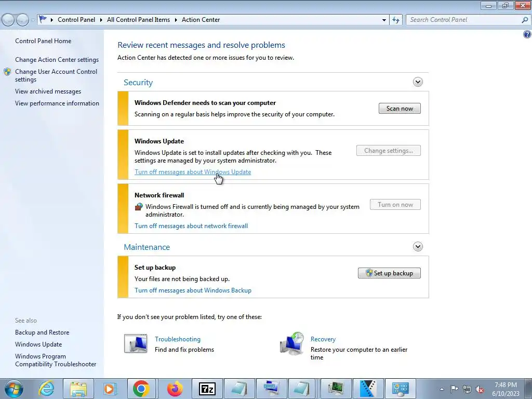Click the Recovery computer icon
The height and width of the screenshot is (399, 532).
(292, 343)
